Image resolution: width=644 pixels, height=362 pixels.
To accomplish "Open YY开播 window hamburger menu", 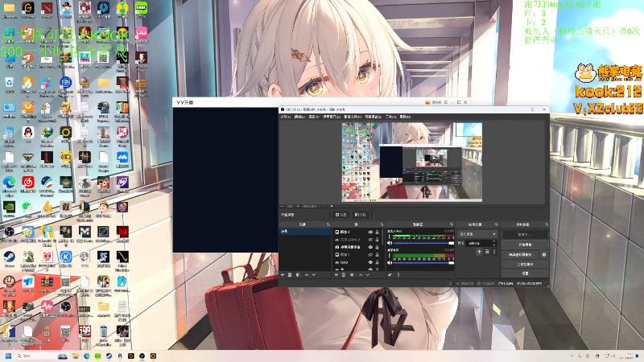I will pos(446,102).
